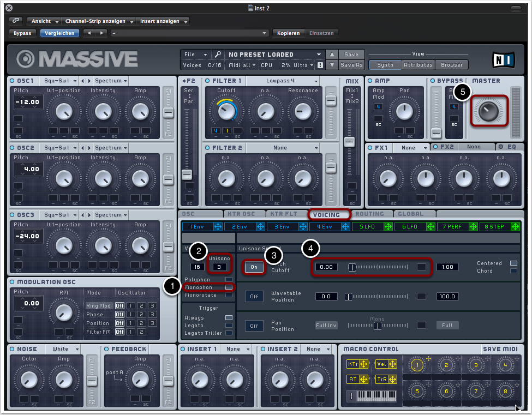Image resolution: width=532 pixels, height=415 pixels.
Task: Click the magnifier search icon beside preset name
Action: 218,55
